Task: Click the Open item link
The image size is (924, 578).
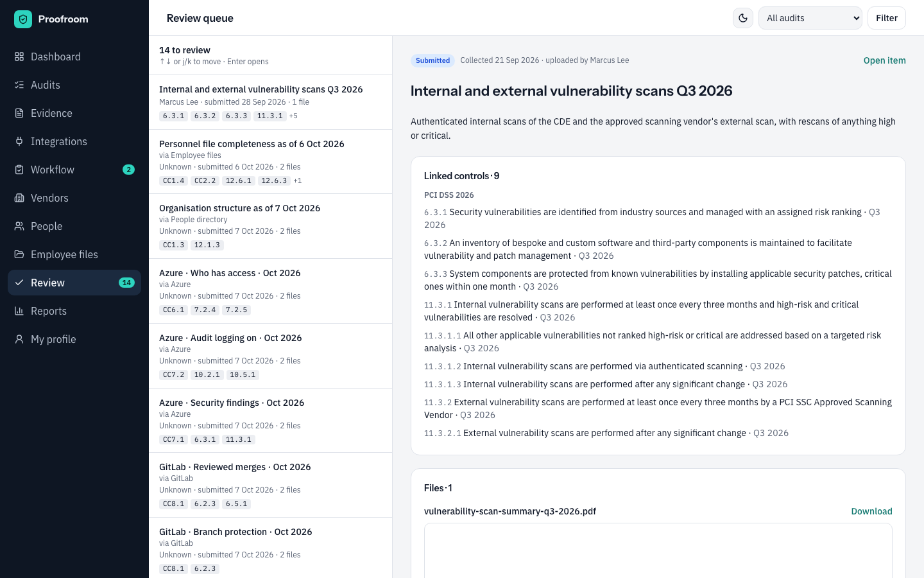Action: (884, 60)
